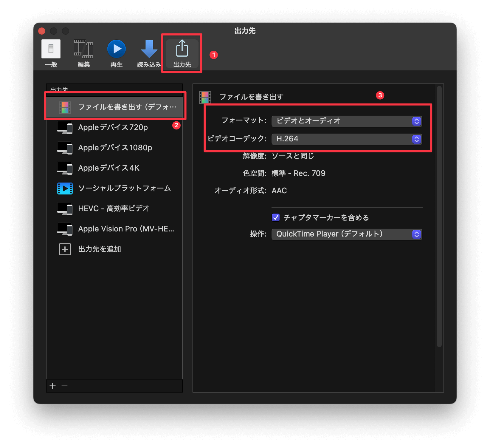
Task: Click the オーディオ形式 value AAC
Action: click(279, 191)
